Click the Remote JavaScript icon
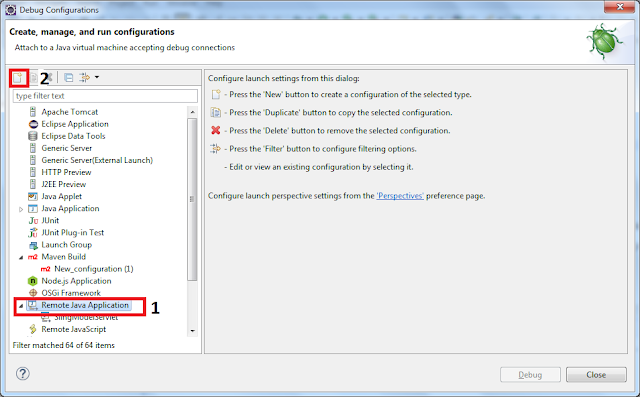 tap(33, 329)
